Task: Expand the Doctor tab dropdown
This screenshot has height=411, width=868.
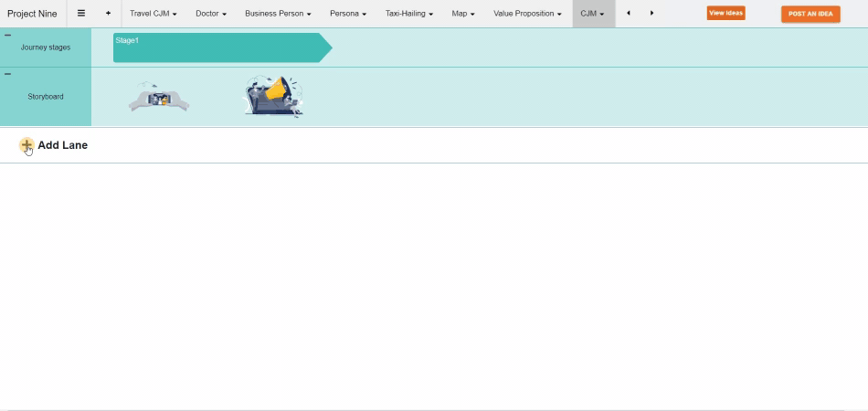Action: (x=210, y=14)
